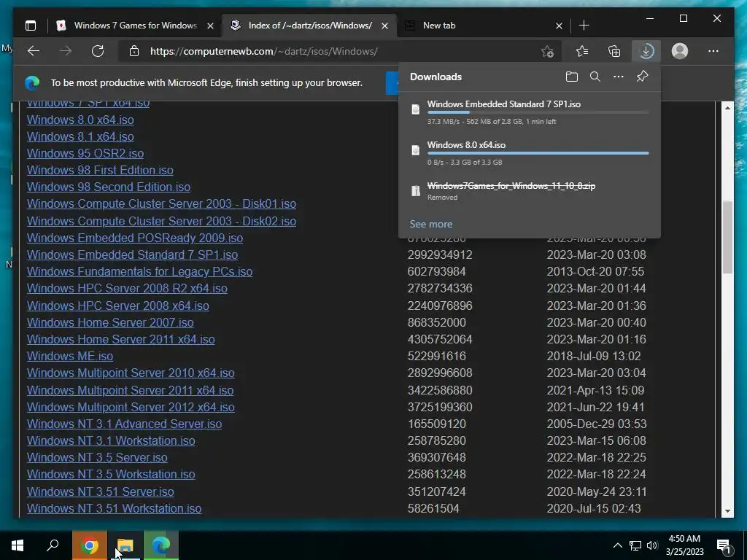Open Windows NT 3.1 Workstation.iso link
The height and width of the screenshot is (560, 747).
[x=111, y=440]
